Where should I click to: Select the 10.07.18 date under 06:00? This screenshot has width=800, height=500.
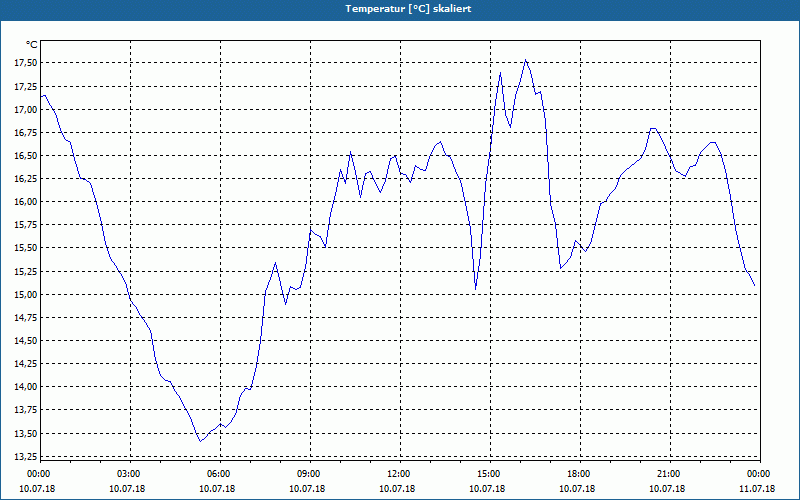point(217,488)
